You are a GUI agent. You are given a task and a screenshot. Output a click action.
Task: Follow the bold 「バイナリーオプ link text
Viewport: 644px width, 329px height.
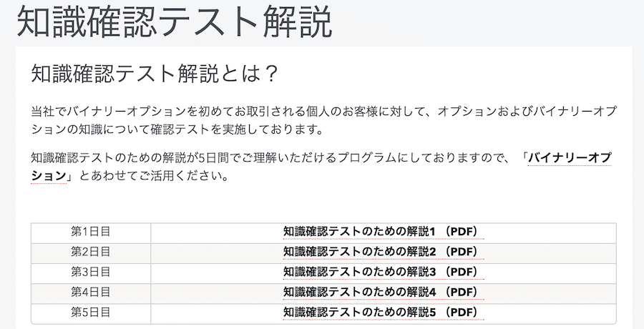click(568, 158)
